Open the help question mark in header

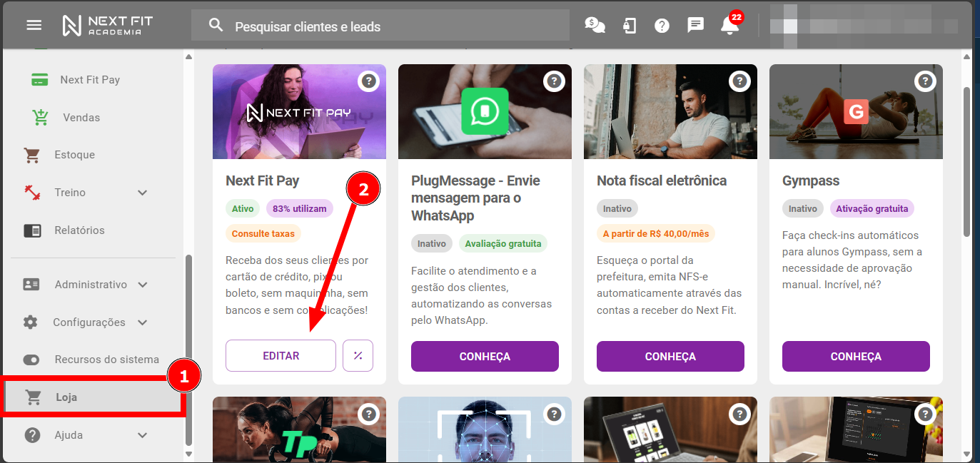662,26
